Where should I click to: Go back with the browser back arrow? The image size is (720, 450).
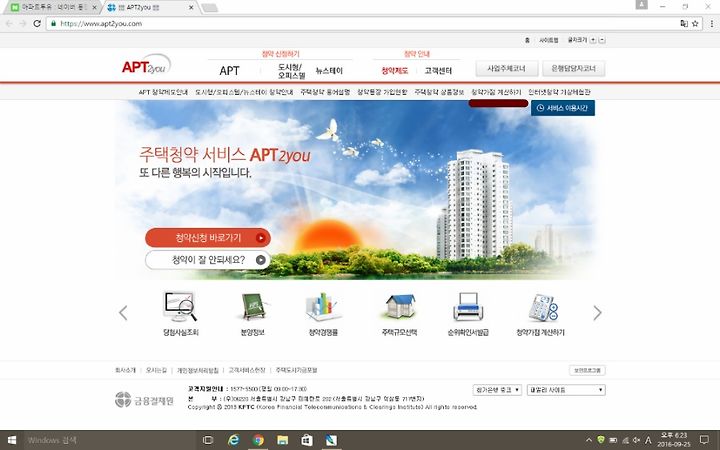tap(9, 23)
